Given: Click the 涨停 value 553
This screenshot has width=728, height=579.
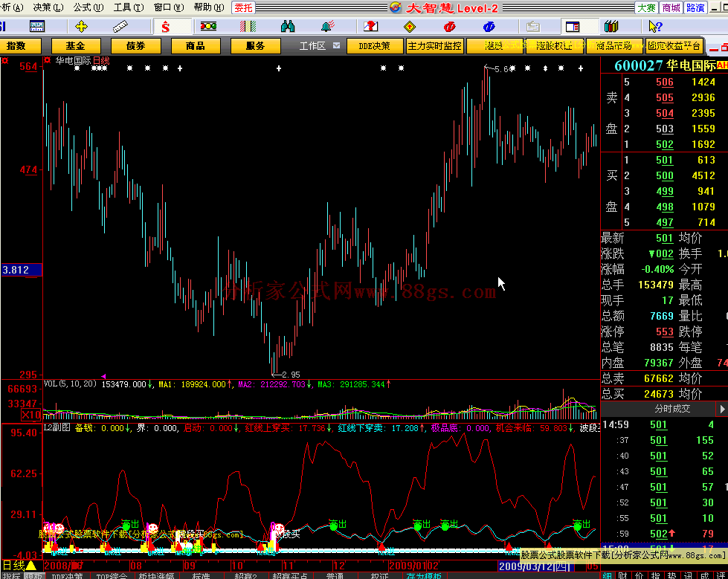Looking at the screenshot, I should 664,331.
